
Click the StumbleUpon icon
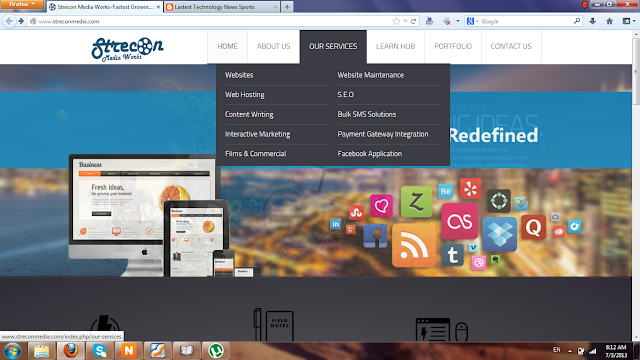click(356, 213)
